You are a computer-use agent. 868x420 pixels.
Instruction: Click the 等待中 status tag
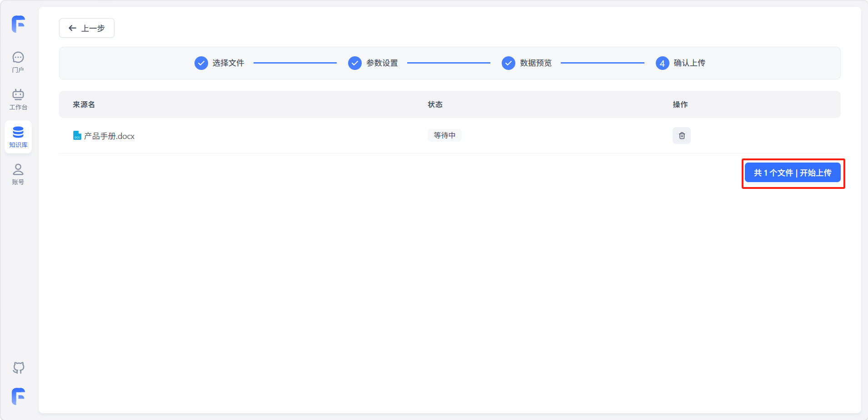444,135
